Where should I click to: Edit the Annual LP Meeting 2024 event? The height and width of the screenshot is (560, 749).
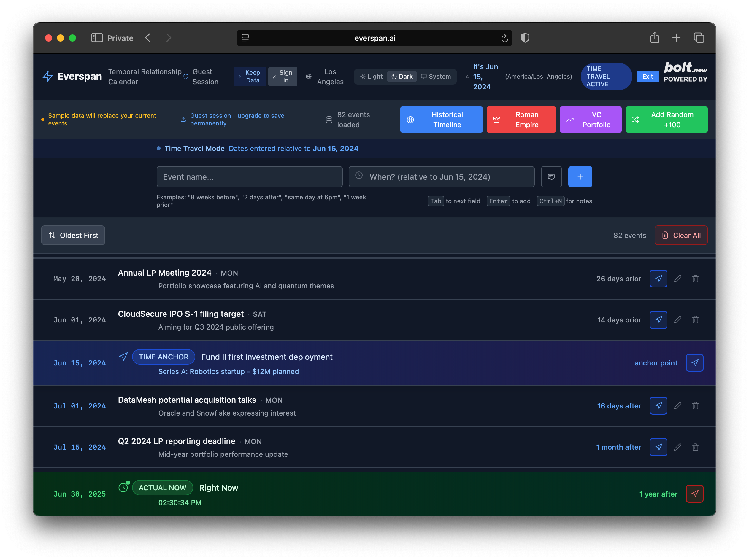(677, 279)
